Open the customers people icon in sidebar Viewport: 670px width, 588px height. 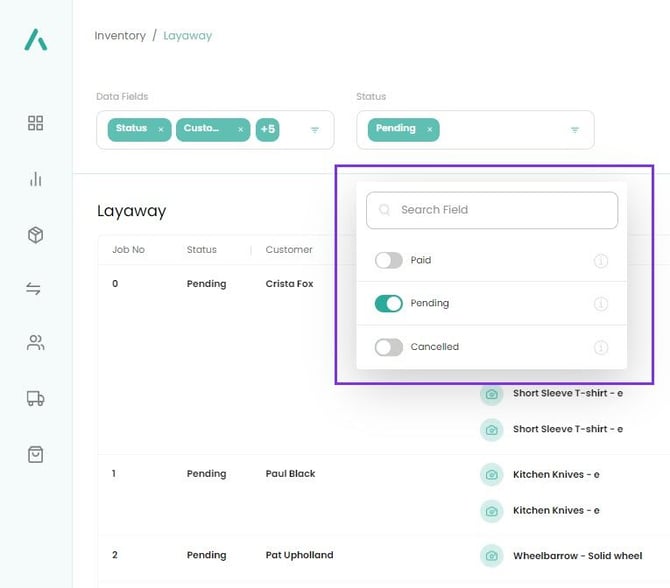[36, 343]
